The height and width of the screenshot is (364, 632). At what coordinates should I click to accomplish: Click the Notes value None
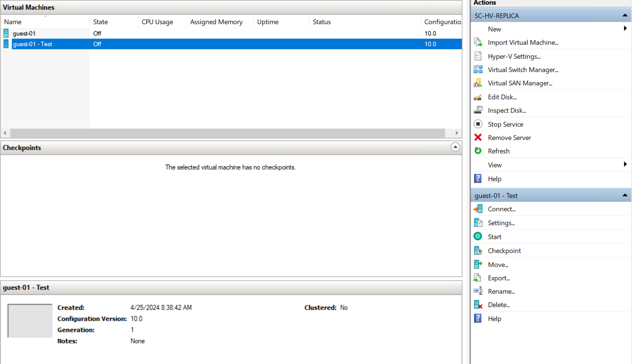[138, 341]
